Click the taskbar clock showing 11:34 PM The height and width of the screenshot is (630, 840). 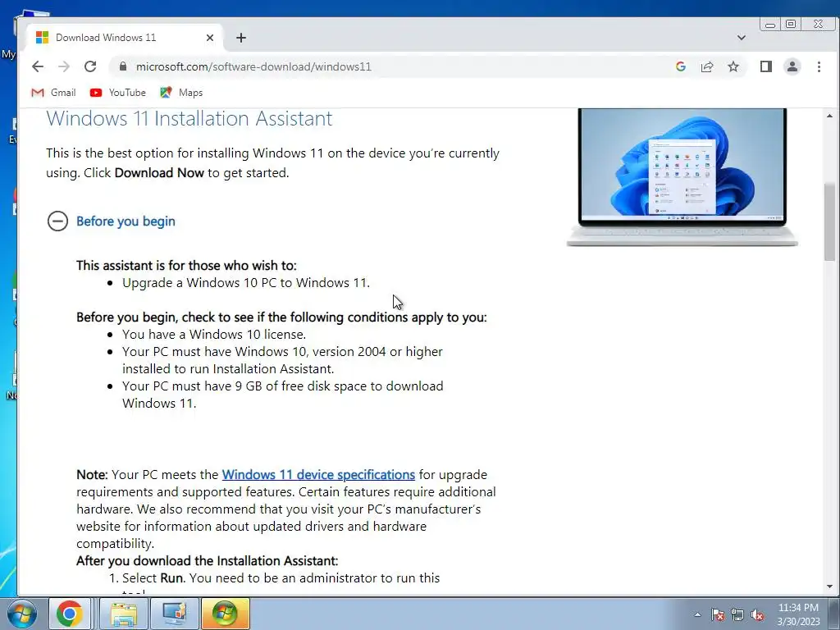tap(798, 614)
